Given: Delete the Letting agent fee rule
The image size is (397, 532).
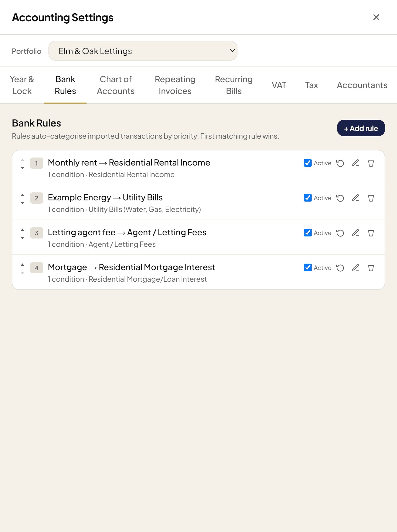Looking at the screenshot, I should (x=371, y=233).
